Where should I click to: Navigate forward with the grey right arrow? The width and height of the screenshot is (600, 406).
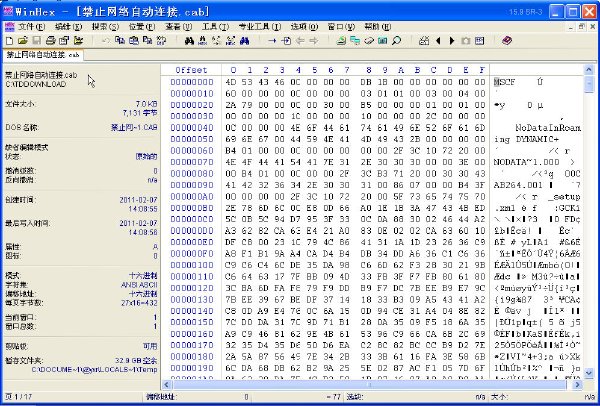coord(313,41)
